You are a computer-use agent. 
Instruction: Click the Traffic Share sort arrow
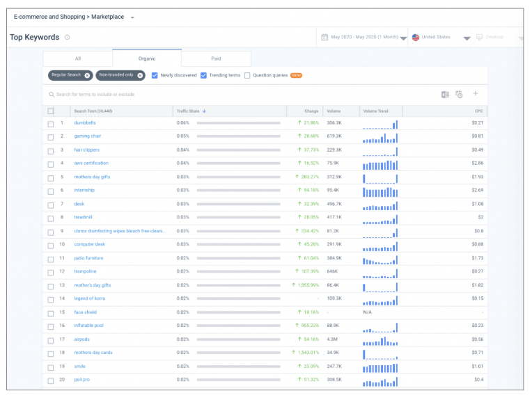tap(204, 111)
